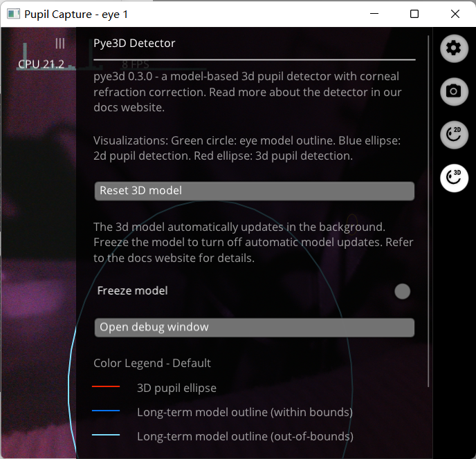Select the 2D pupil detector icon
Image resolution: width=476 pixels, height=459 pixels.
[x=454, y=135]
